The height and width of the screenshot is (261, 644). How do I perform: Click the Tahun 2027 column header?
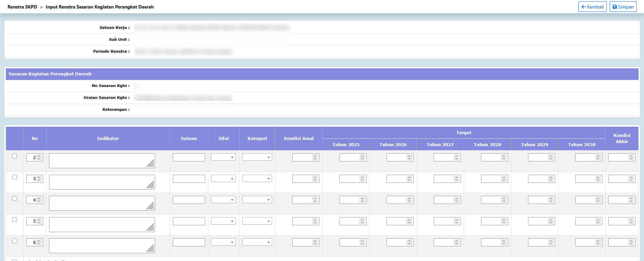click(440, 144)
